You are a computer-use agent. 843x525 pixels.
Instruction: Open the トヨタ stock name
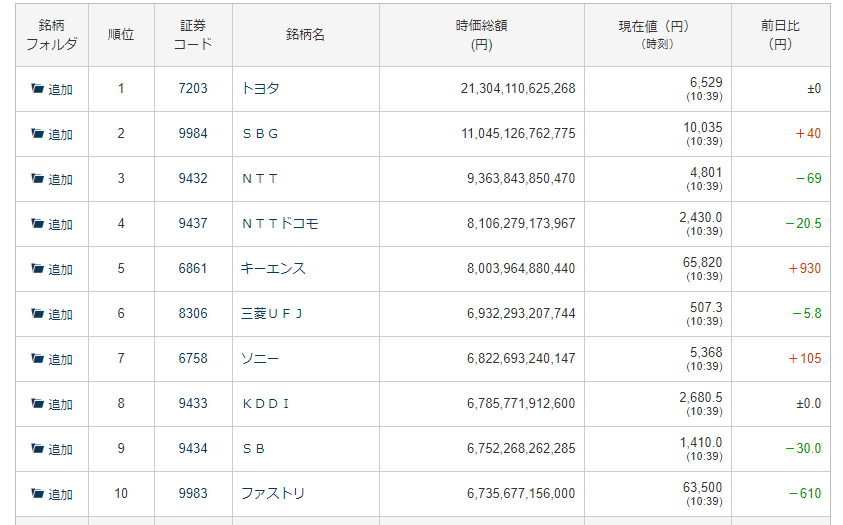260,89
